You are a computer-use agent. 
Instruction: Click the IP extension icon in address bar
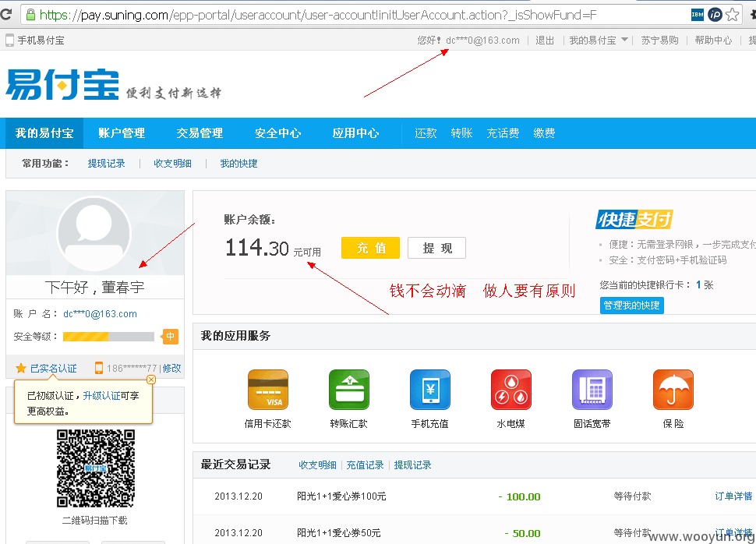click(715, 15)
